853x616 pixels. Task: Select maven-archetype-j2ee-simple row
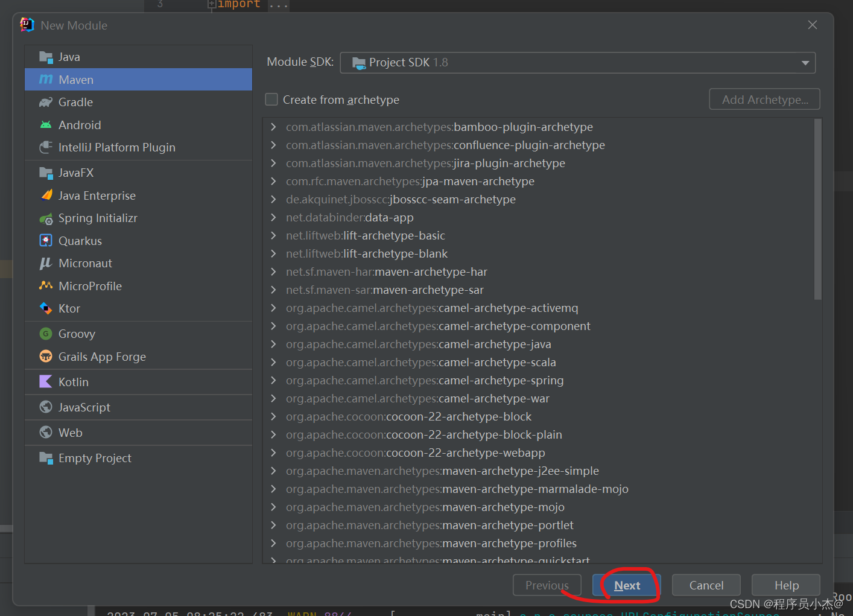(x=538, y=471)
